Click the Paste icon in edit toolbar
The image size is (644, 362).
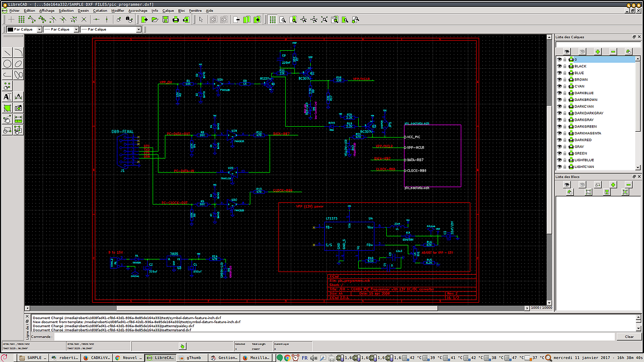[x=257, y=19]
